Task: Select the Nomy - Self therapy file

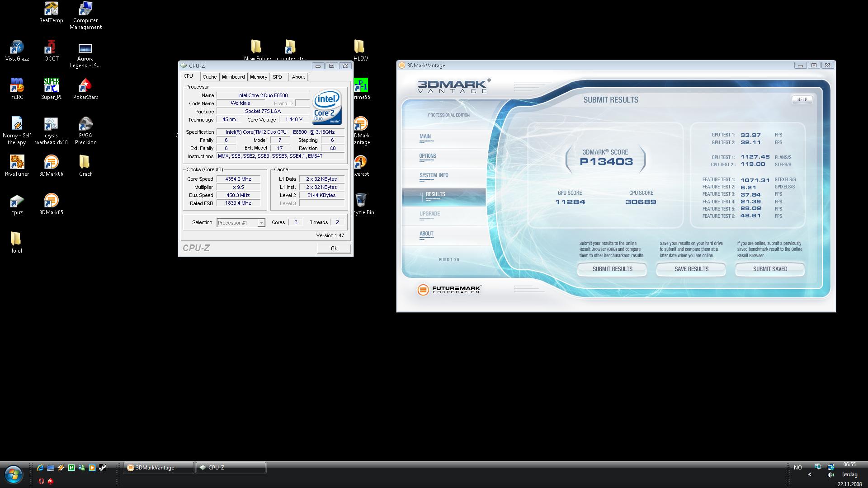Action: [x=17, y=131]
